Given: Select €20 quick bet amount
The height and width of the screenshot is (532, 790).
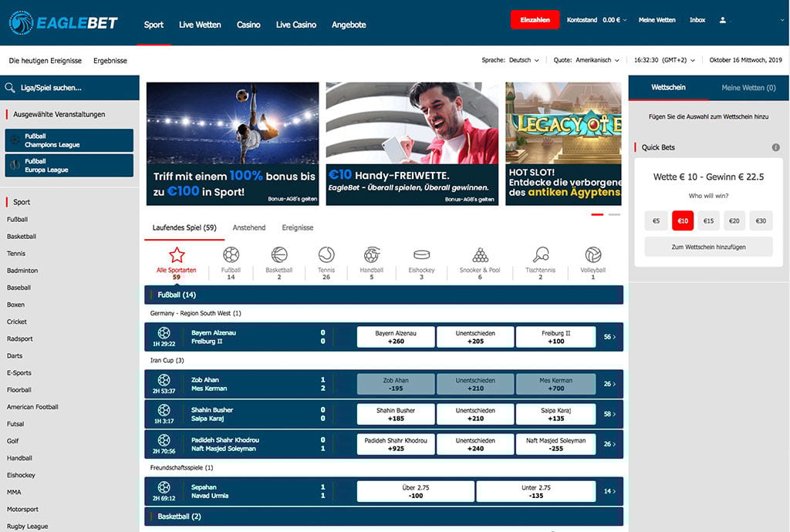Looking at the screenshot, I should (x=734, y=221).
